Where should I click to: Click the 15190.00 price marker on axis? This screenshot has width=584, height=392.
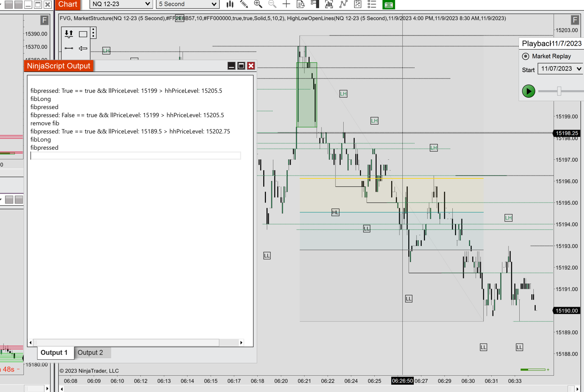click(567, 311)
